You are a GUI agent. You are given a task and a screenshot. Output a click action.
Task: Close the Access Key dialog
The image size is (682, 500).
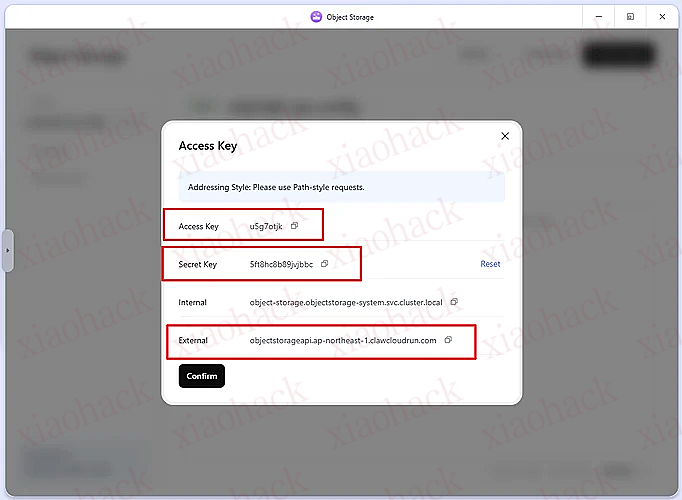point(504,136)
